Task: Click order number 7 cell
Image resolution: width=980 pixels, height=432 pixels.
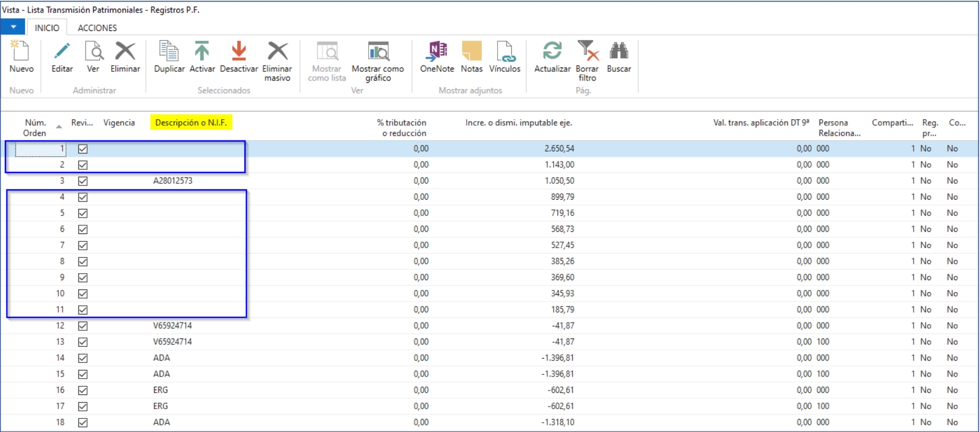Action: (62, 245)
